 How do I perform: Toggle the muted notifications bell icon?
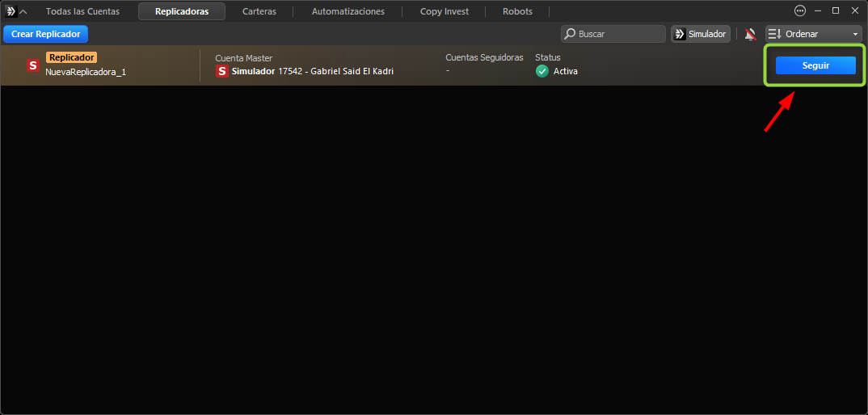coord(750,34)
